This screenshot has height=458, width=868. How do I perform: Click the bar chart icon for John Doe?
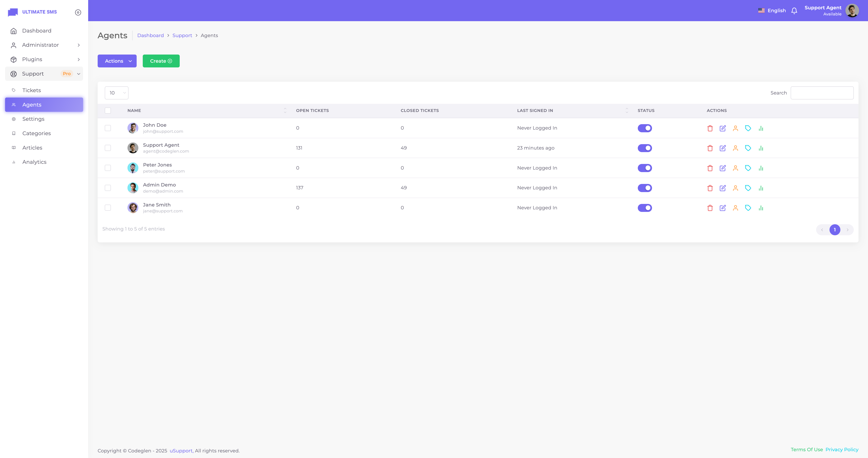click(761, 128)
